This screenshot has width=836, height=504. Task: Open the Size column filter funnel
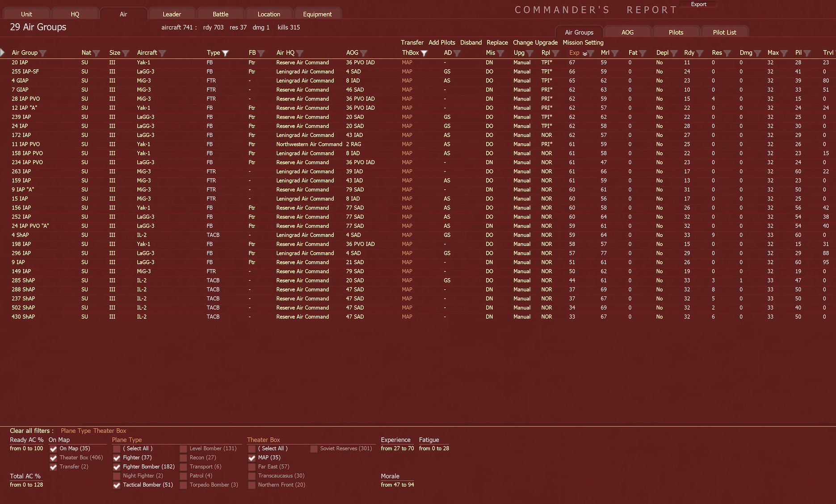pyautogui.click(x=126, y=53)
